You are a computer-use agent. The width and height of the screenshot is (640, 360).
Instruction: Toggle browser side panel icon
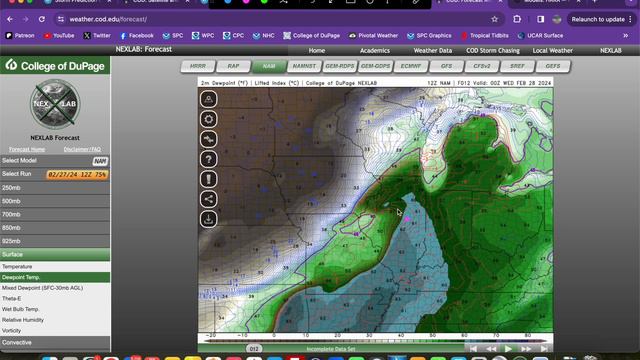tap(540, 19)
